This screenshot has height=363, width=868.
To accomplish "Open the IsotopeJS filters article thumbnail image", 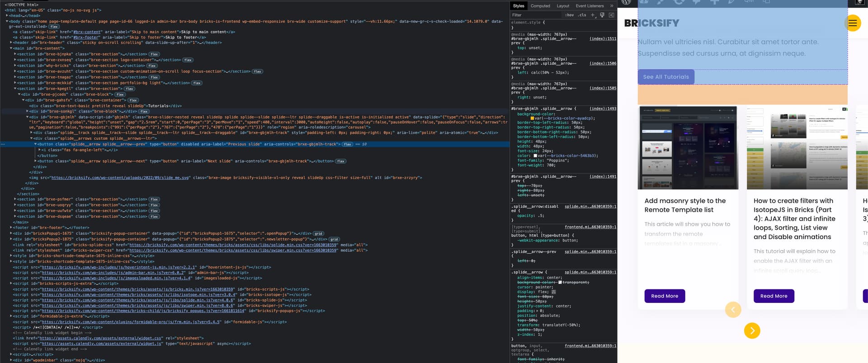I will [797, 148].
